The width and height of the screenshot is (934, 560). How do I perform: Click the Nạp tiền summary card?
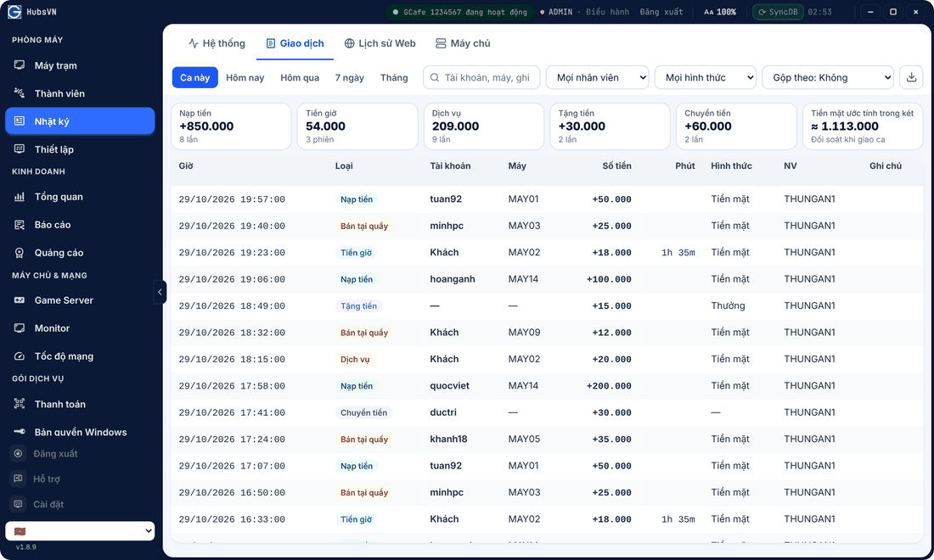tap(231, 126)
